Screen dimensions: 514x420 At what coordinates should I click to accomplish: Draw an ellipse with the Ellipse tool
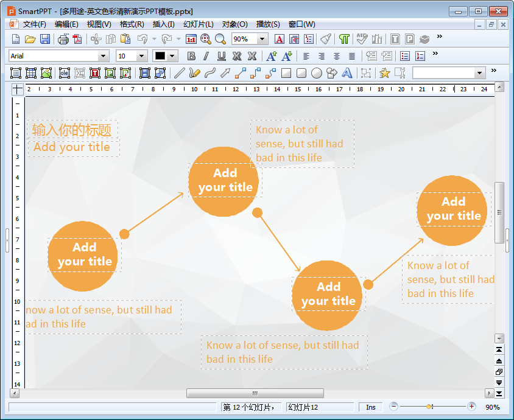coord(316,73)
